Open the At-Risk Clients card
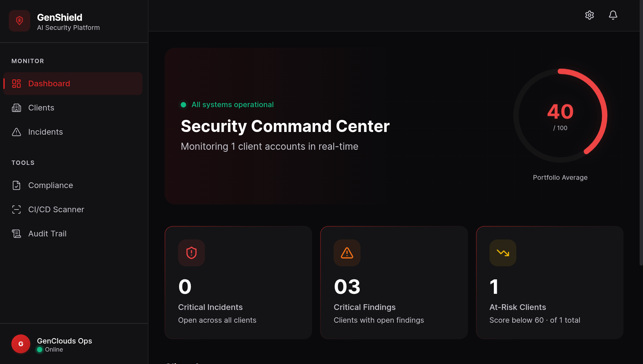643x364 pixels. [550, 282]
